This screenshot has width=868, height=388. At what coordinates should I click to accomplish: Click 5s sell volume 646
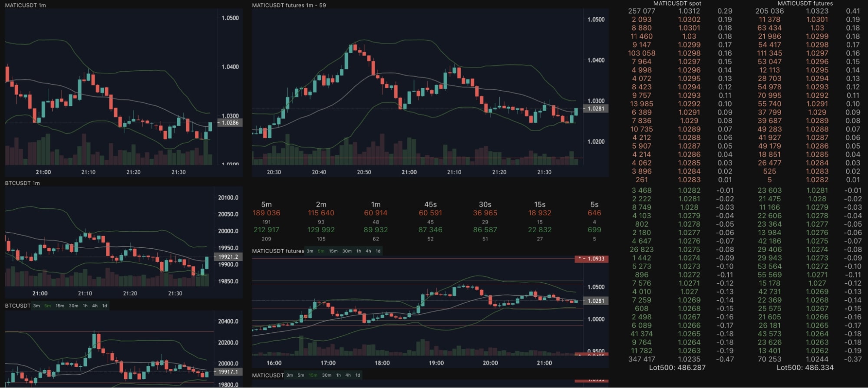click(594, 213)
